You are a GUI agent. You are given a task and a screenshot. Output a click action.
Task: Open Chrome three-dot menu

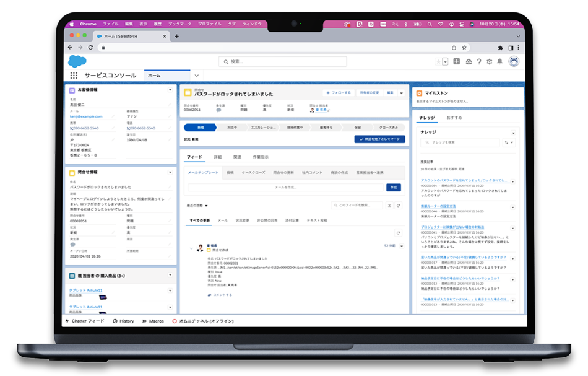[x=518, y=48]
